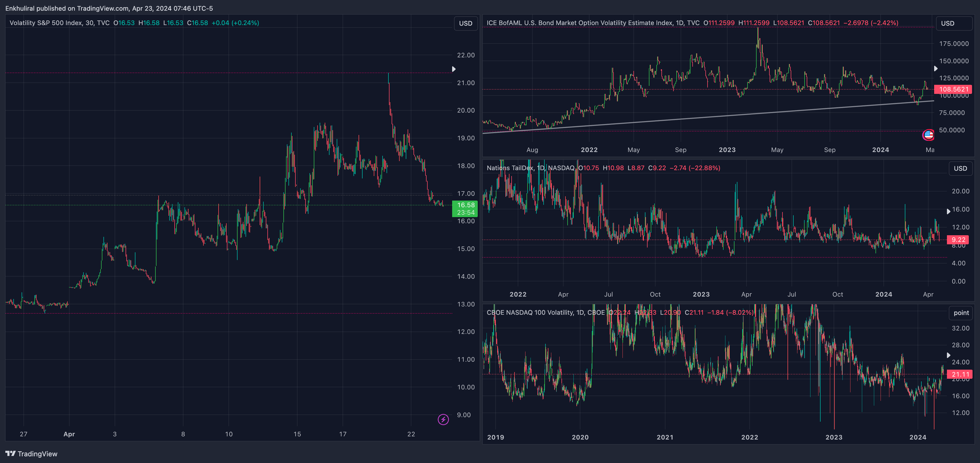This screenshot has height=463, width=980.
Task: Click the right-edge arrow on the Bond Volatility chart
Action: (x=935, y=69)
